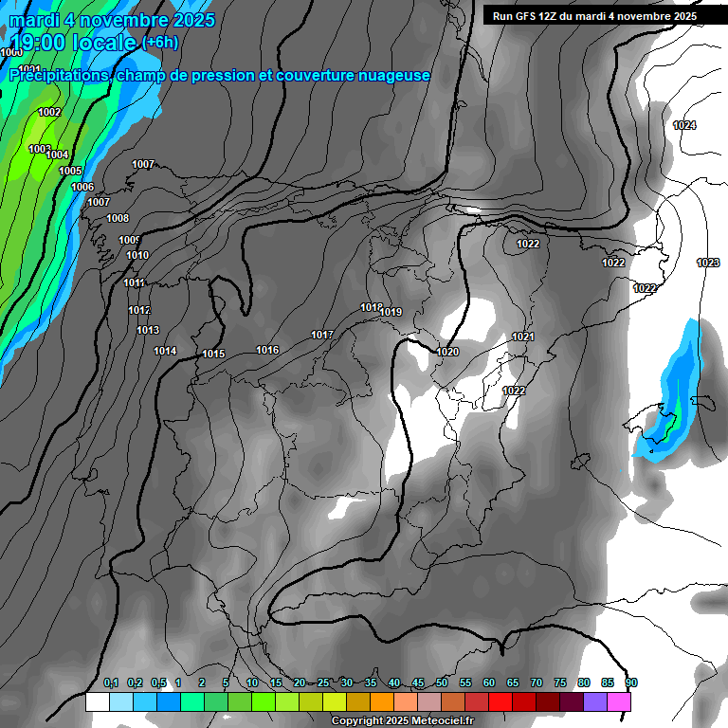728x728 pixels.
Task: Click legend value 40
Action: [394, 682]
